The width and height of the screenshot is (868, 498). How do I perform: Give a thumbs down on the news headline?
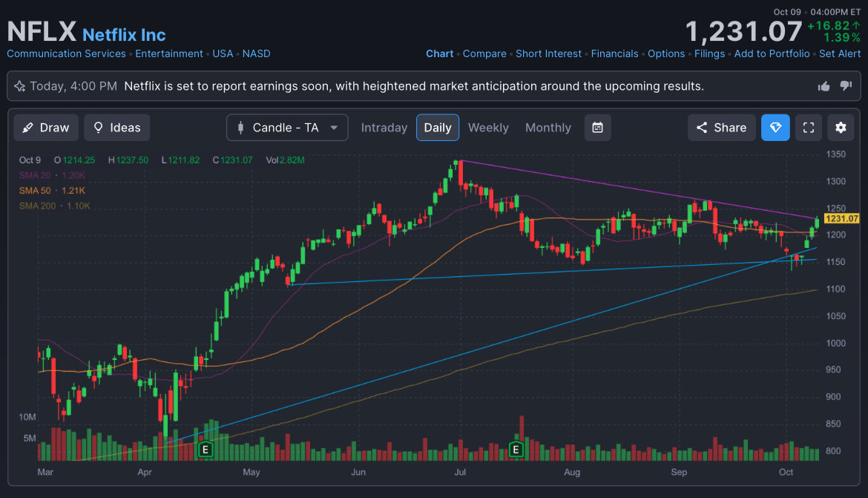[846, 85]
